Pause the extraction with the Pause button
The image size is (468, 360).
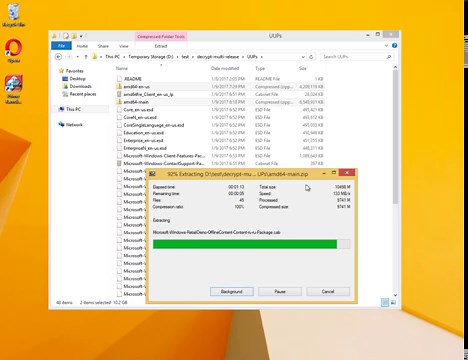coord(280,292)
